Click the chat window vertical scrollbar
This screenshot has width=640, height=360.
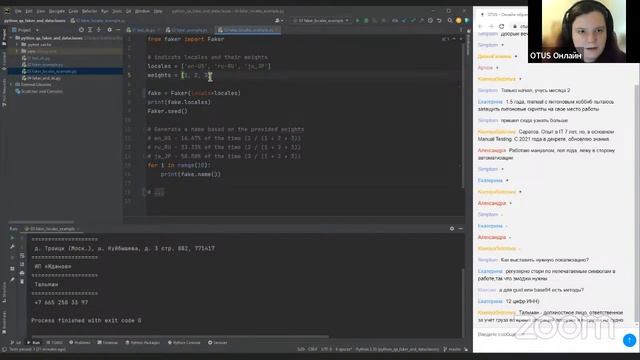637,203
